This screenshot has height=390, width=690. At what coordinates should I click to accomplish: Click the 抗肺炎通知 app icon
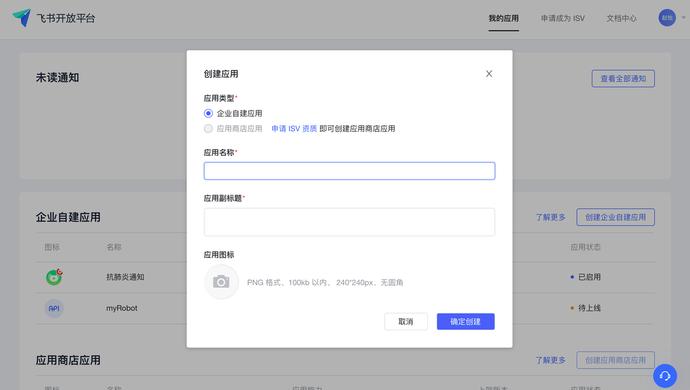coord(54,277)
